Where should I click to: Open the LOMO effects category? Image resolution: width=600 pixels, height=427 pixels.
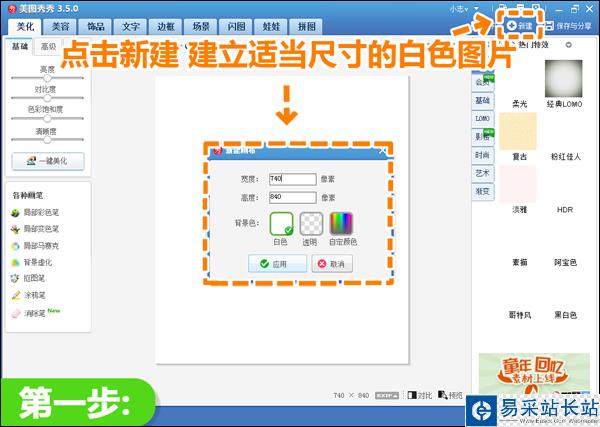click(483, 119)
